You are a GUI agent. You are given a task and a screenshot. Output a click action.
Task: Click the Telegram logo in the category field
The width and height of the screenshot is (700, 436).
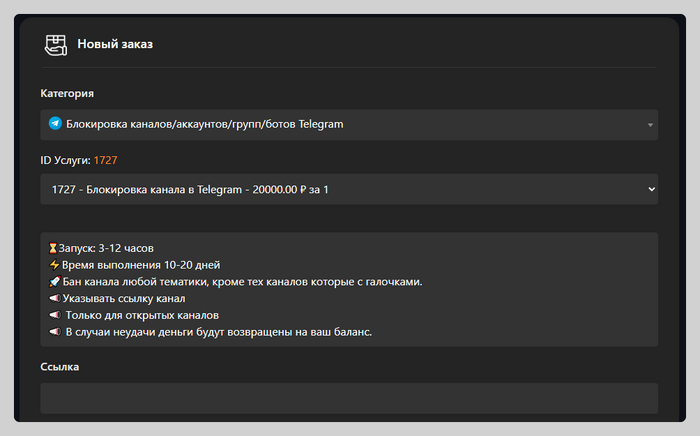pos(55,124)
